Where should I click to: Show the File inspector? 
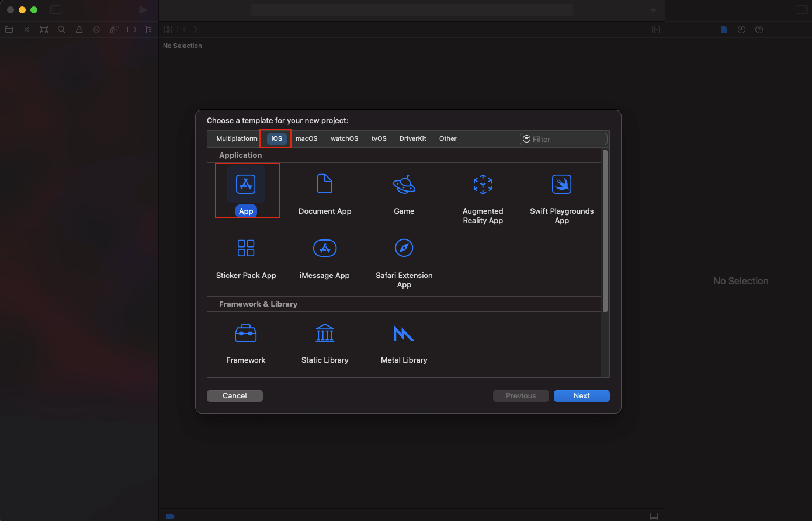point(724,29)
